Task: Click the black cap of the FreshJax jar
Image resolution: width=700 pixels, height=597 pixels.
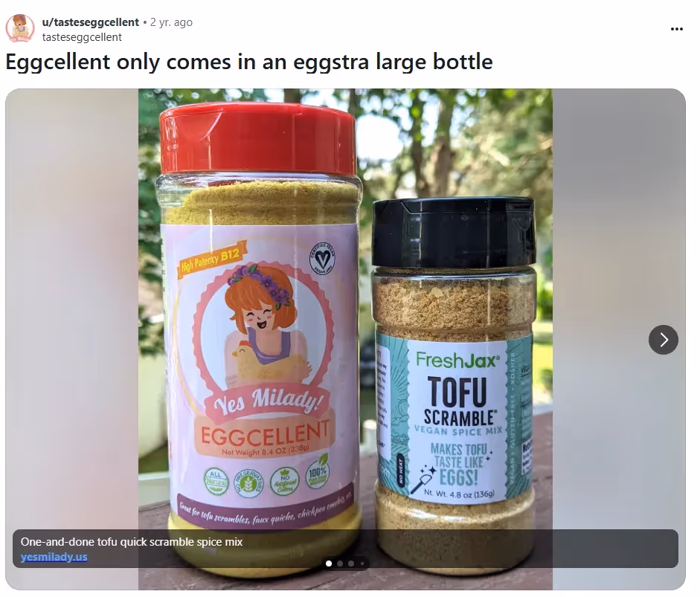Action: click(x=454, y=232)
